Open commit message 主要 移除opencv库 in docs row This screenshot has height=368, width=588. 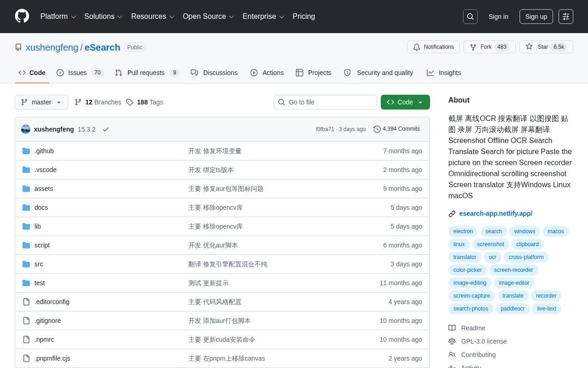[215, 207]
